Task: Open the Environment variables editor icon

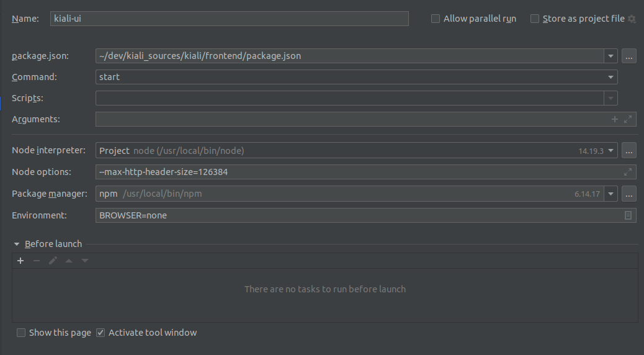Action: (628, 215)
